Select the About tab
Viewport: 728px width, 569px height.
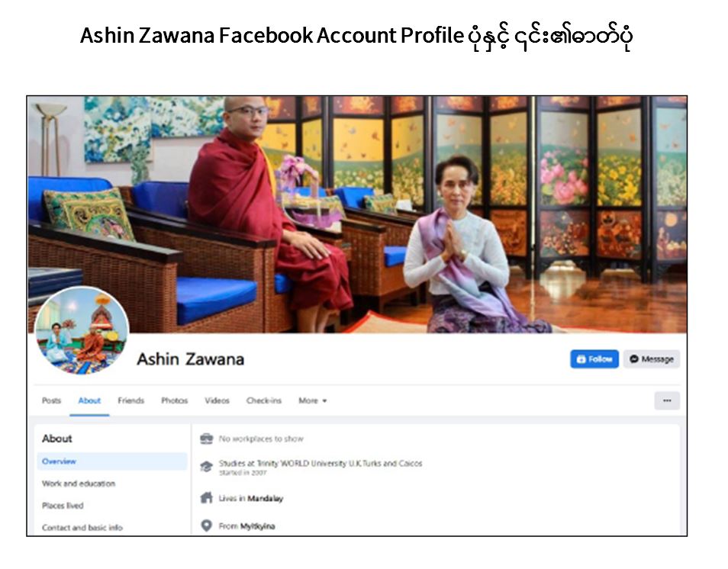pos(89,400)
